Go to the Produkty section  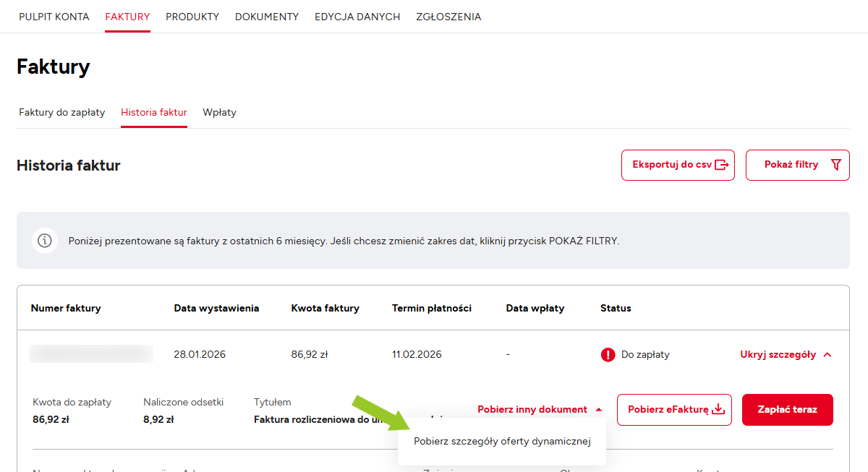pyautogui.click(x=192, y=17)
